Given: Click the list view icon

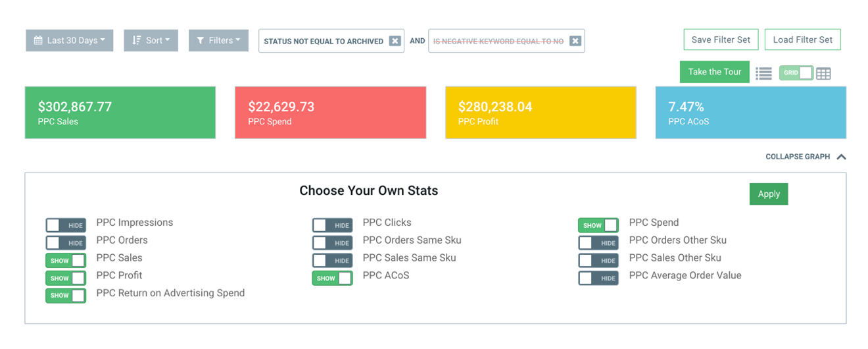Looking at the screenshot, I should (x=763, y=74).
